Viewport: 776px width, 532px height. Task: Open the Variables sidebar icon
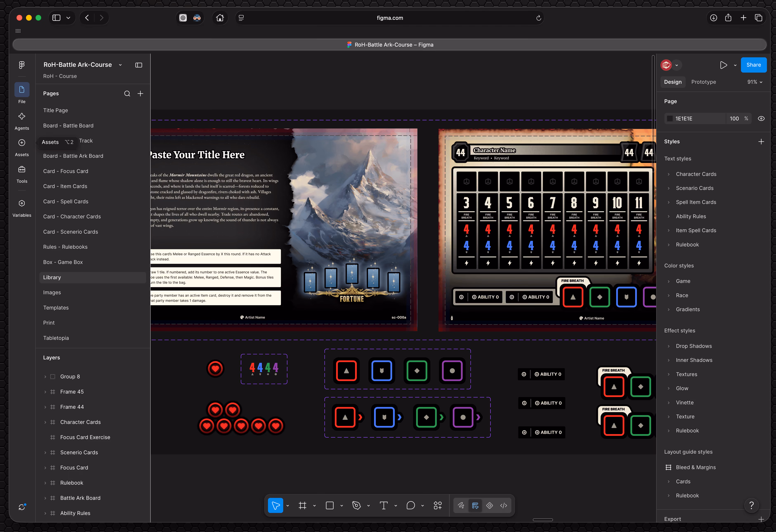(x=22, y=203)
